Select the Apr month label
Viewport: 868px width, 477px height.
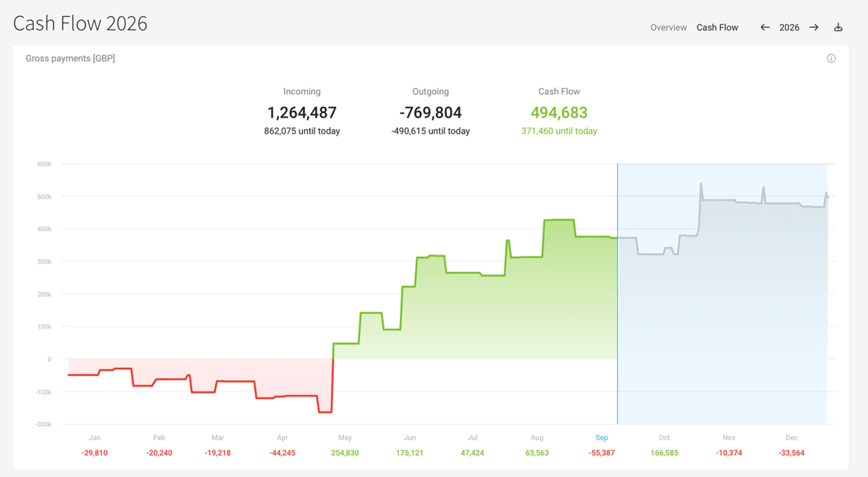click(x=282, y=438)
